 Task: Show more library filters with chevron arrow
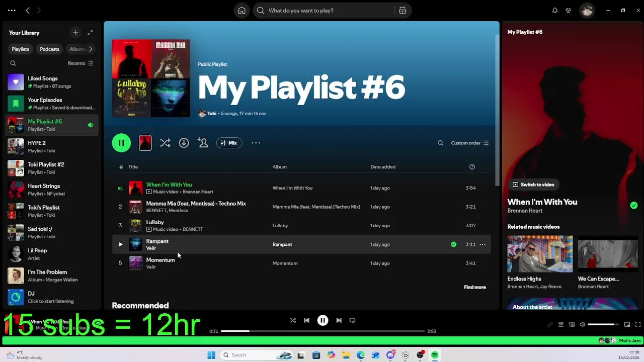[x=91, y=49]
